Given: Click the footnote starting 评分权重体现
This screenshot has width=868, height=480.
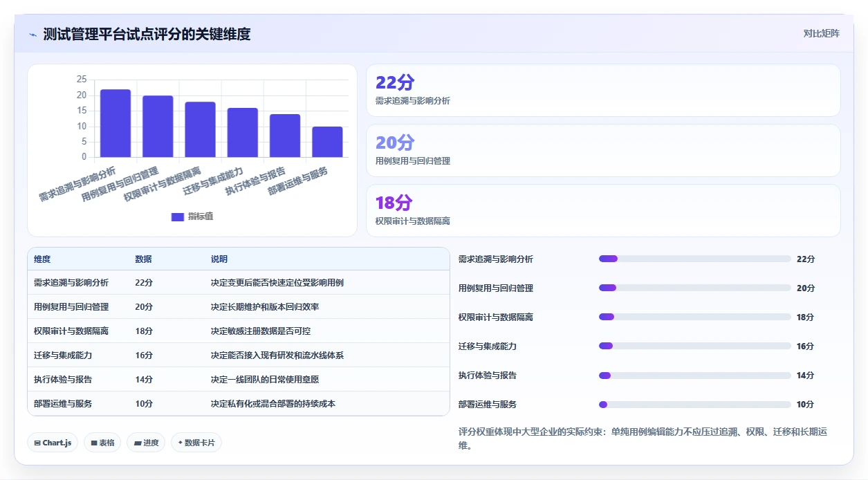Looking at the screenshot, I should [643, 439].
